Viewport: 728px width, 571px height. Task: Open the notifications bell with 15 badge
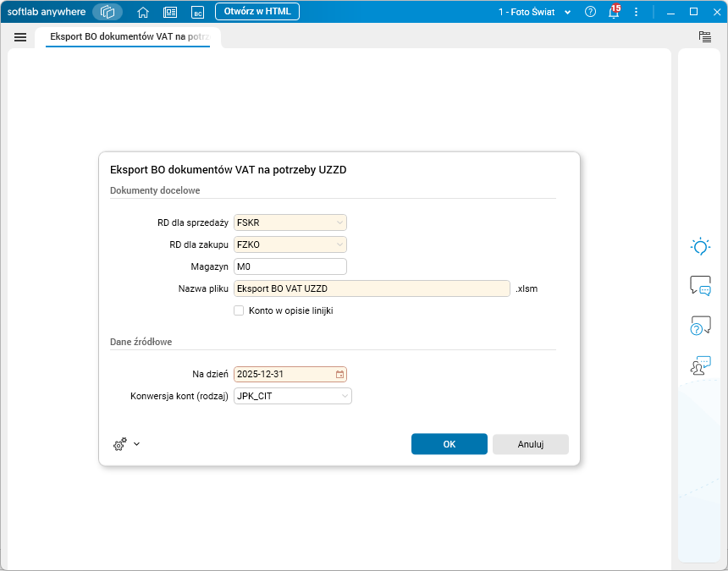[x=614, y=12]
